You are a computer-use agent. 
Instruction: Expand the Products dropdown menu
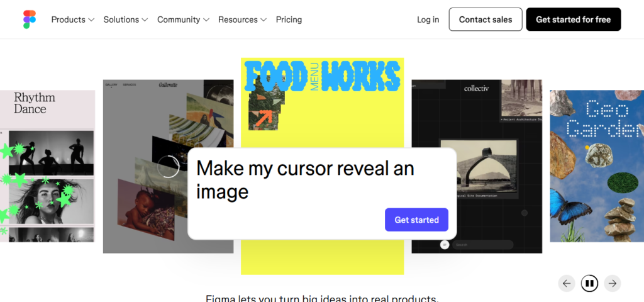pos(72,20)
